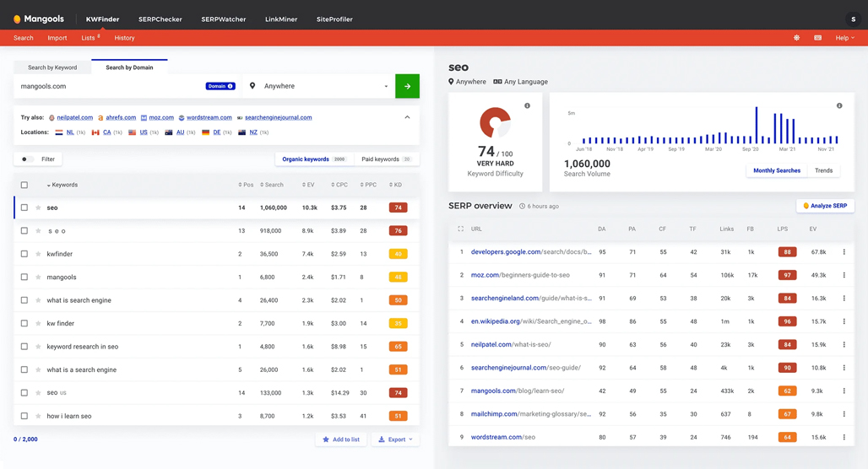Expand SERP overview table fullscreen icon
Image resolution: width=868 pixels, height=469 pixels.
point(460,229)
